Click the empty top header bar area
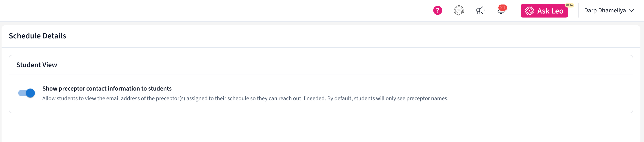The height and width of the screenshot is (142, 644). click(x=200, y=11)
